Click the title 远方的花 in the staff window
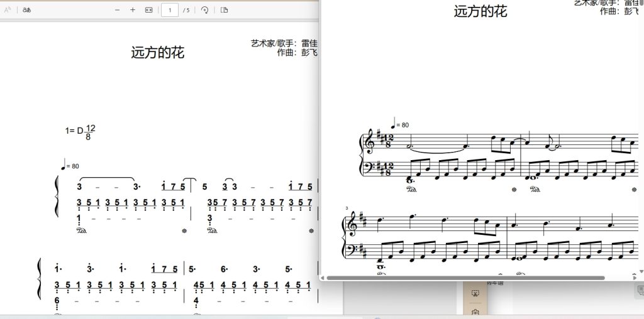Screen dimensions: 644x319 coord(480,11)
